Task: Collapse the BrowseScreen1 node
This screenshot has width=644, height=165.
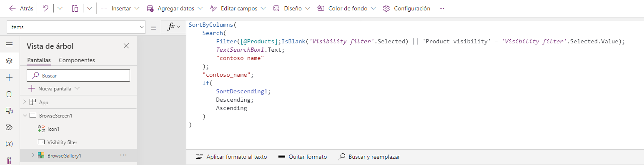Action: pos(25,115)
